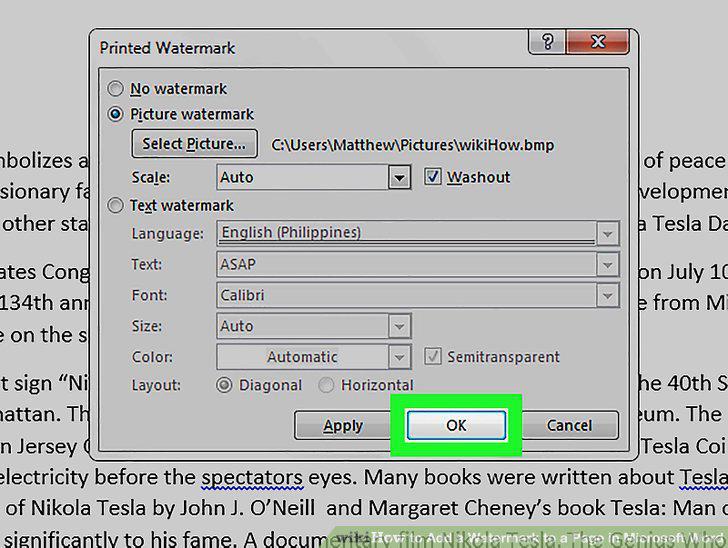Confirm with the OK button

click(456, 425)
